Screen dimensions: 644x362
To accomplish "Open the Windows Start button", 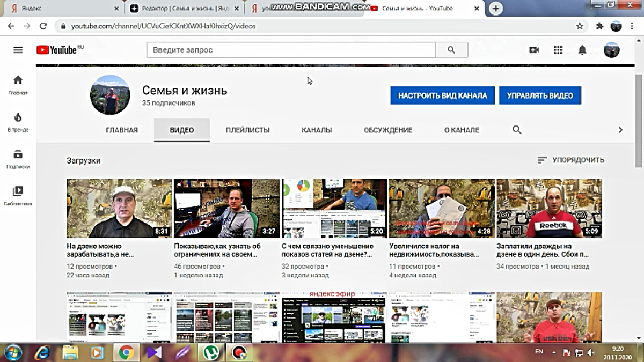I will coord(13,352).
